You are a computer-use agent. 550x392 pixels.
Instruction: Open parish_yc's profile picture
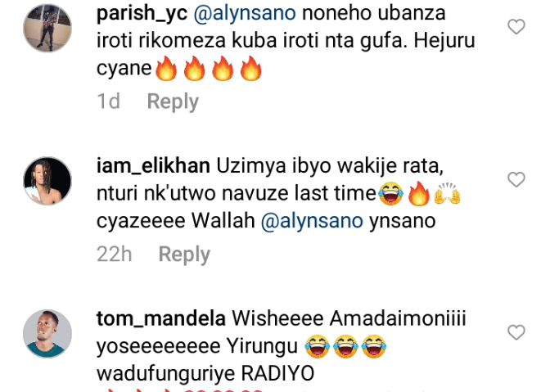(47, 28)
